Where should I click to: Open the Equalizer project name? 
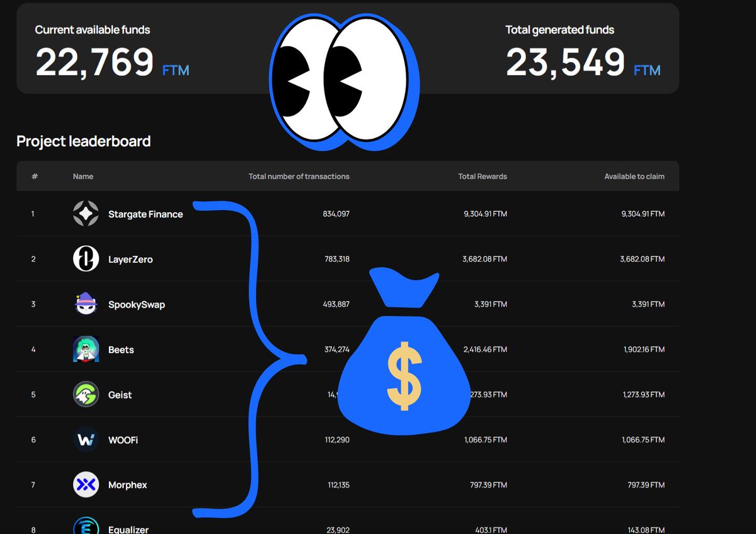[129, 530]
